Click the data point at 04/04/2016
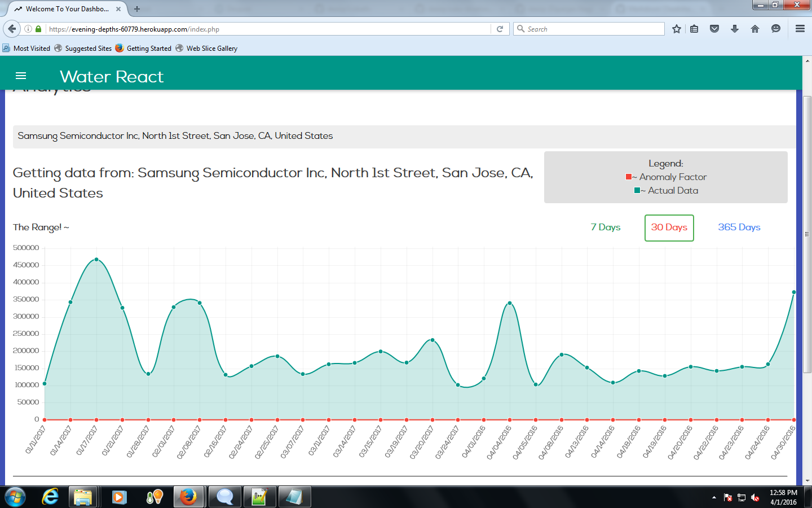 click(x=510, y=303)
